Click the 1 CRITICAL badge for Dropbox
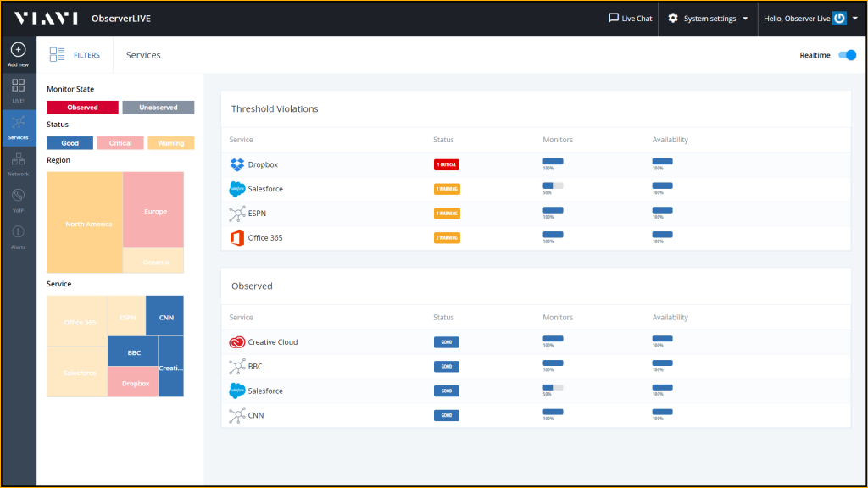 (x=447, y=164)
